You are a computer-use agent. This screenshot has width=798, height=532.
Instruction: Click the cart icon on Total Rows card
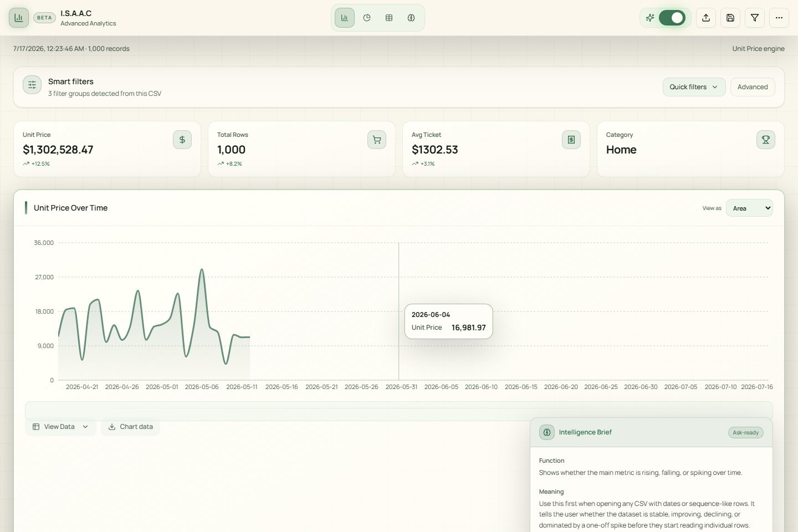[377, 140]
